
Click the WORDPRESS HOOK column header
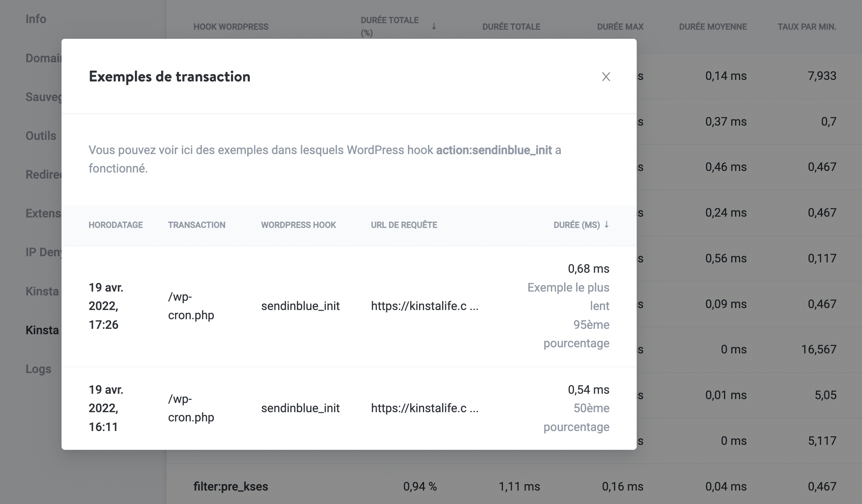[298, 225]
